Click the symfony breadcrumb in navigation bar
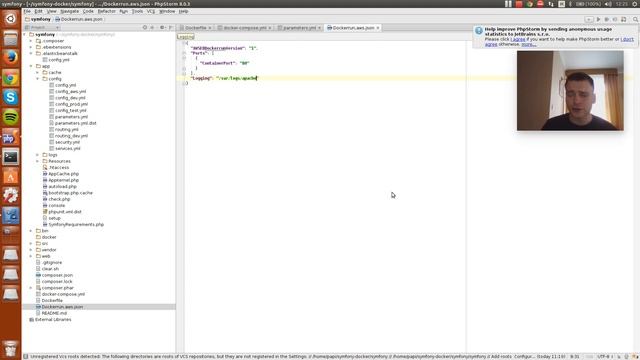 (x=38, y=19)
